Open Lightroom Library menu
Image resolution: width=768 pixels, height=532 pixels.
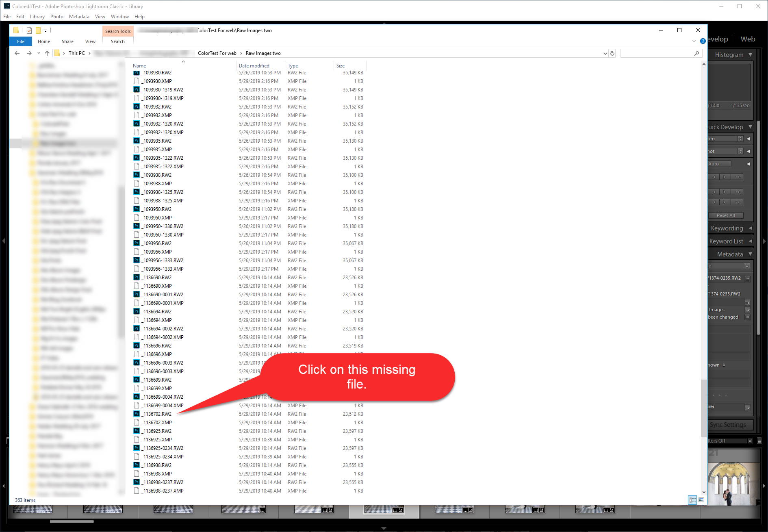[37, 17]
